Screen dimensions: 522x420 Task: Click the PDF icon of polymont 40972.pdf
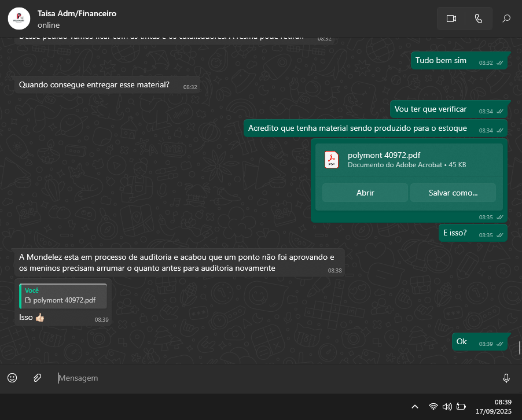331,160
